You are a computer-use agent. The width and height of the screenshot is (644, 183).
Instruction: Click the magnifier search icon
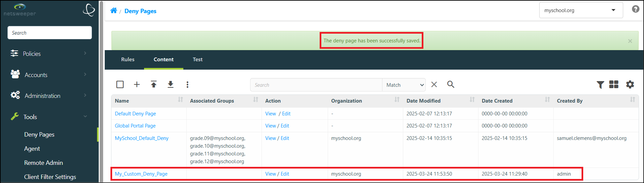[x=451, y=84]
